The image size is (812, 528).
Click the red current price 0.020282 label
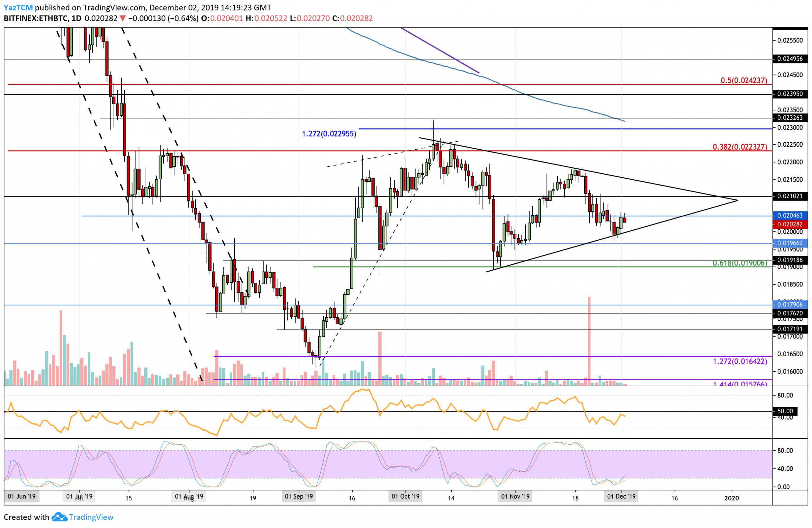790,224
